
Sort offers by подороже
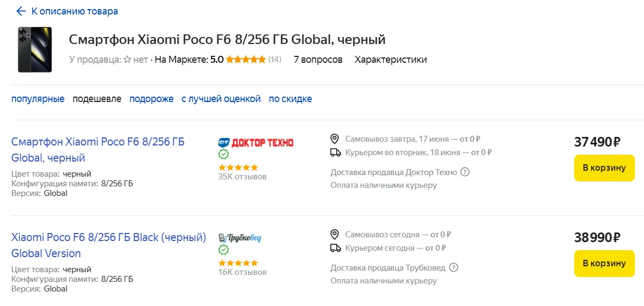151,99
